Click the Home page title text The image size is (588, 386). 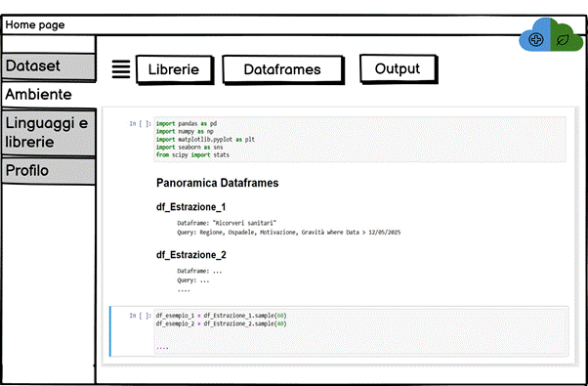pyautogui.click(x=35, y=24)
